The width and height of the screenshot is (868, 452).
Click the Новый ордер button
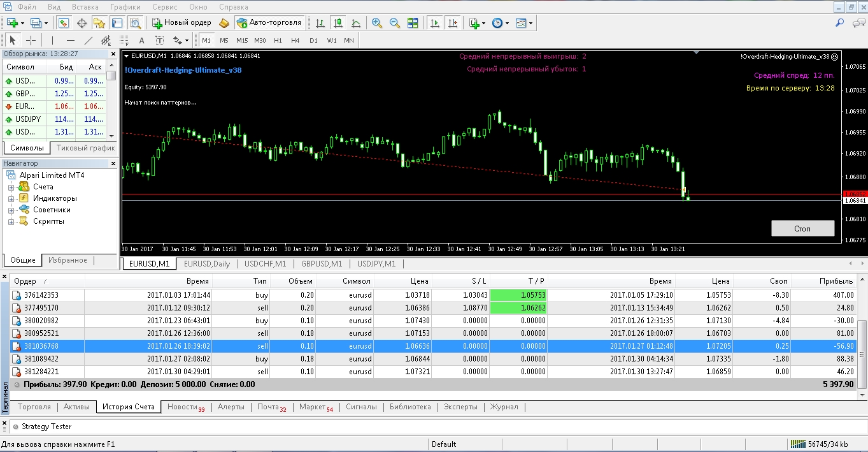[x=181, y=23]
